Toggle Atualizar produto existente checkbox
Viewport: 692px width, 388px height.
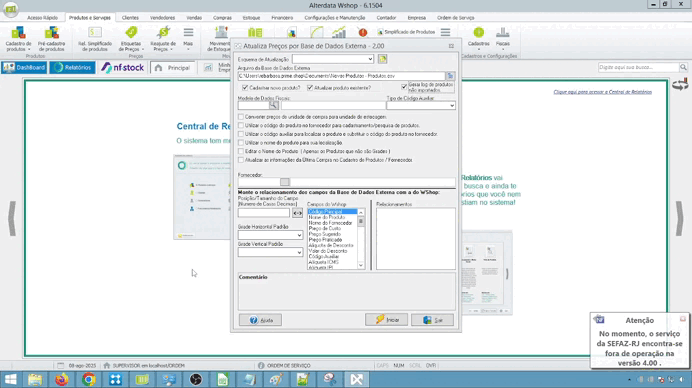310,87
